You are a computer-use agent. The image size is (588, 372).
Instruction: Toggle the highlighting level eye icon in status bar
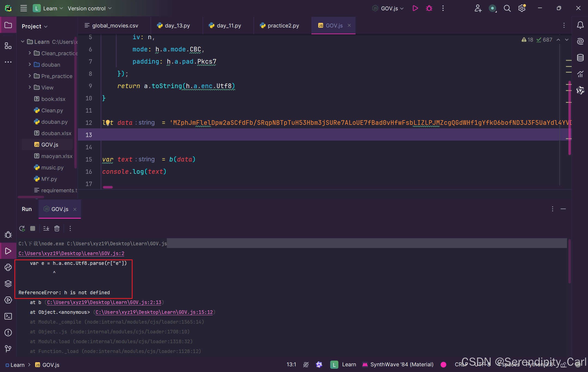point(306,364)
